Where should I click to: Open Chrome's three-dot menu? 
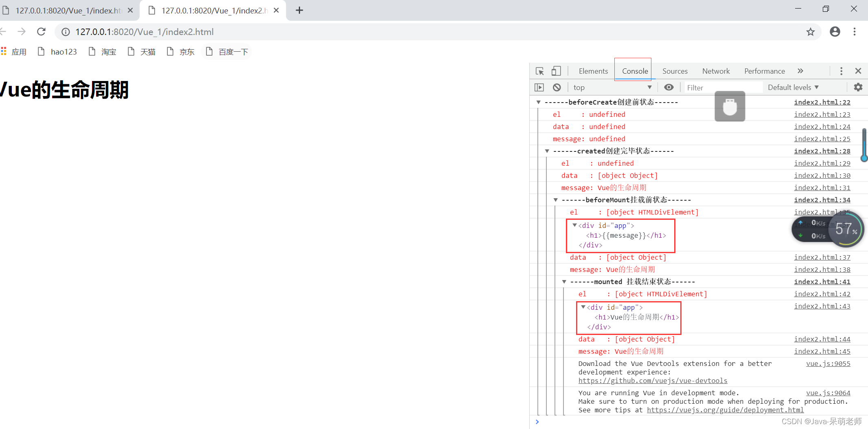point(855,32)
